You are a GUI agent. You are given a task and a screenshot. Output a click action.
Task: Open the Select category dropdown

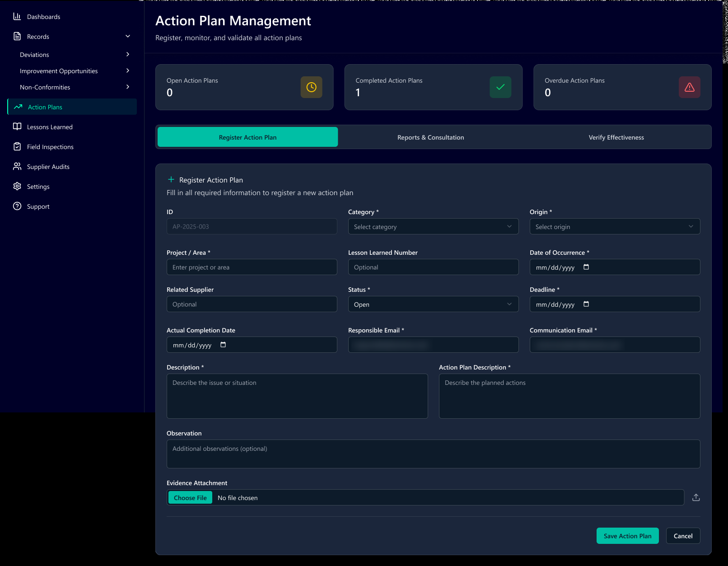coord(433,226)
